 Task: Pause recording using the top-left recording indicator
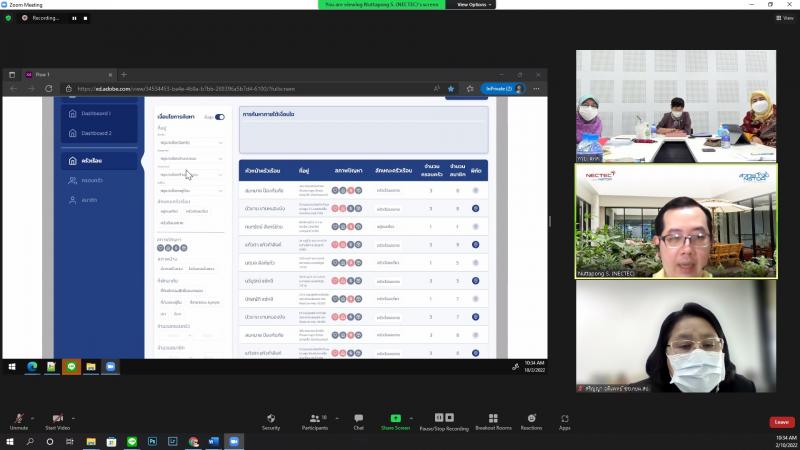point(74,18)
